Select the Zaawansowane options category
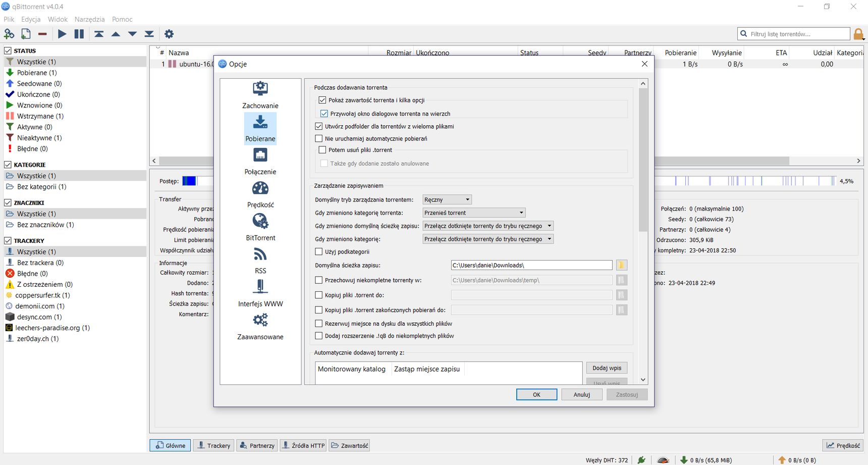 click(260, 326)
